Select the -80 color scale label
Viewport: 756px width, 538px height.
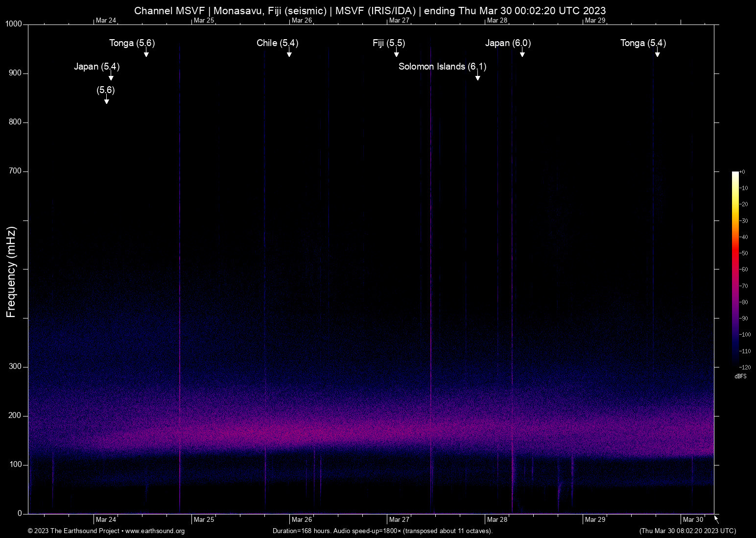(x=744, y=302)
